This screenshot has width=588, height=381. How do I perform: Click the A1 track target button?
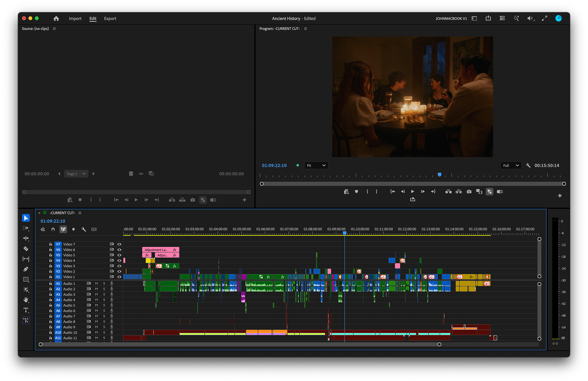click(x=58, y=284)
